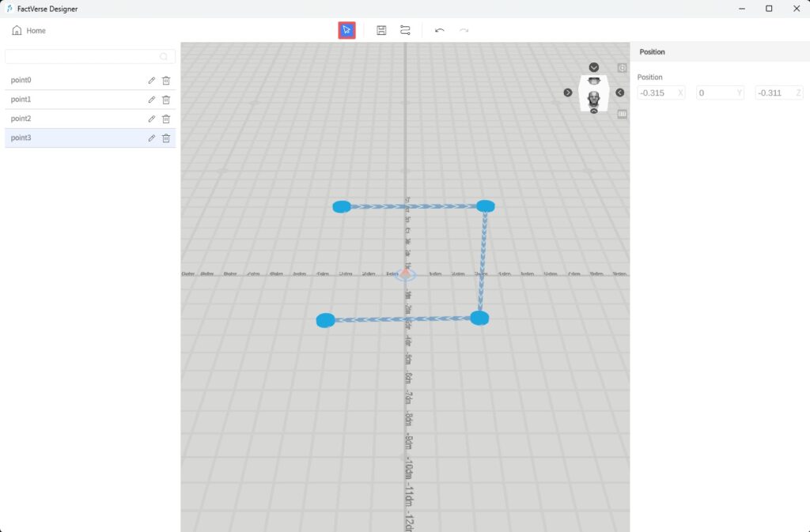Open the Position panel header
The height and width of the screenshot is (532, 810).
(653, 51)
